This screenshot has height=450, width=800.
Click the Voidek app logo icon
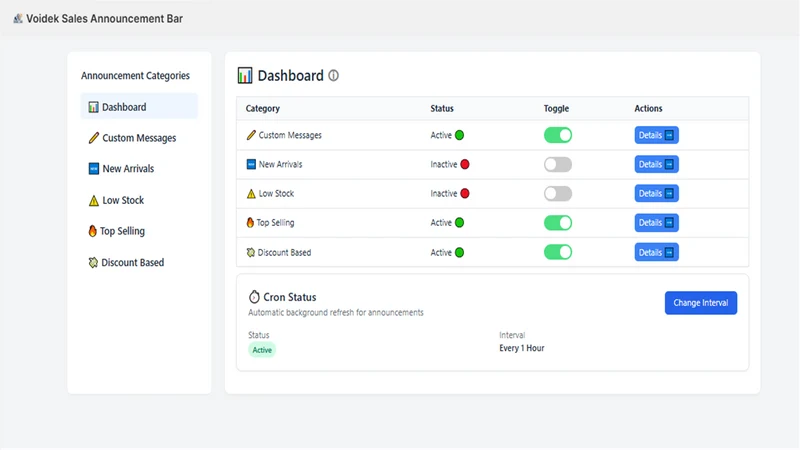[18, 19]
